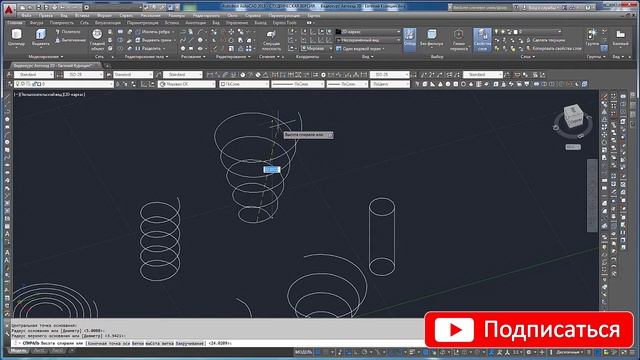Screen dimensions: 640x360
Task: Click the Базовый view button
Action: click(620, 37)
